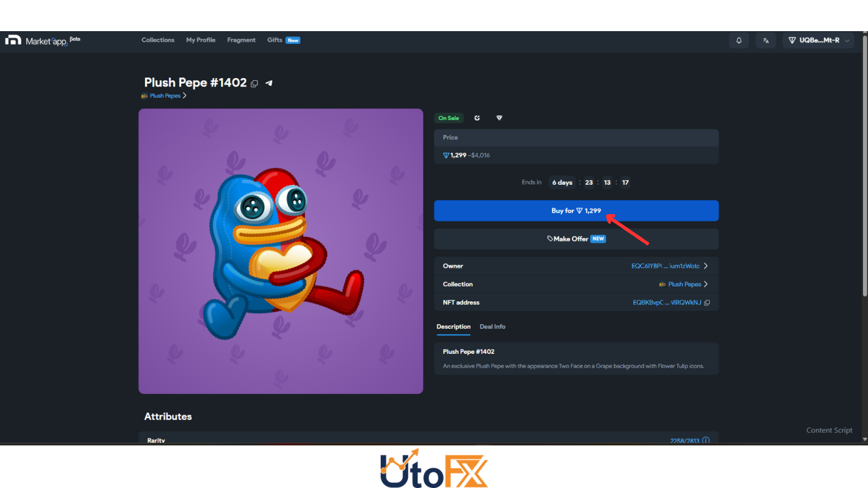The width and height of the screenshot is (868, 488).
Task: Click the TON diamond icon beside On Sale
Action: click(499, 118)
